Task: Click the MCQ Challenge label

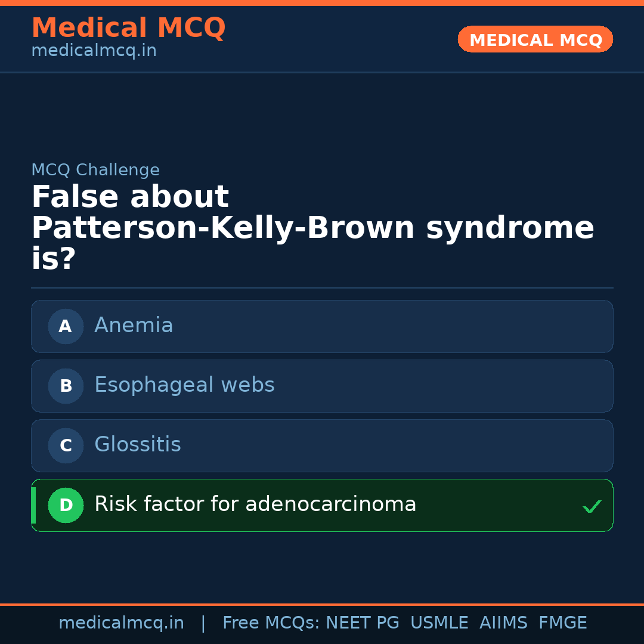Action: (x=95, y=170)
